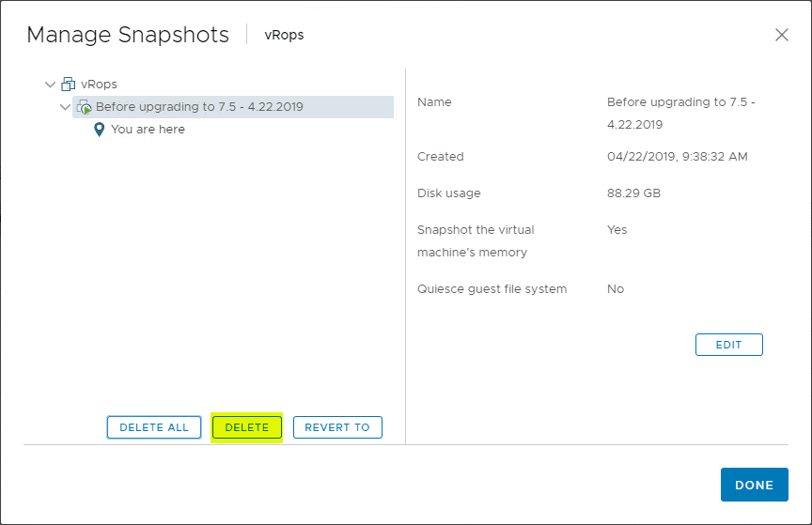Open snapshot details with the EDIT button
Viewport: 812px width, 525px height.
coord(728,345)
